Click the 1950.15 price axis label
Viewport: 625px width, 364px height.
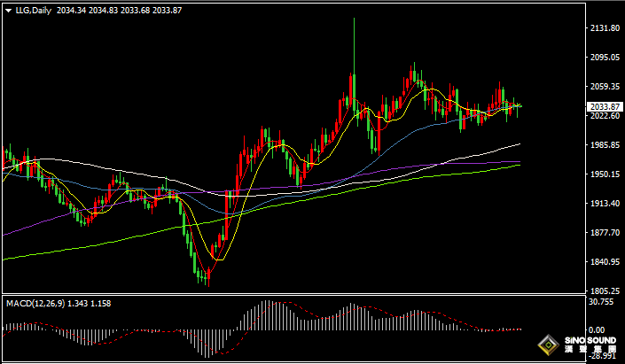[x=604, y=174]
